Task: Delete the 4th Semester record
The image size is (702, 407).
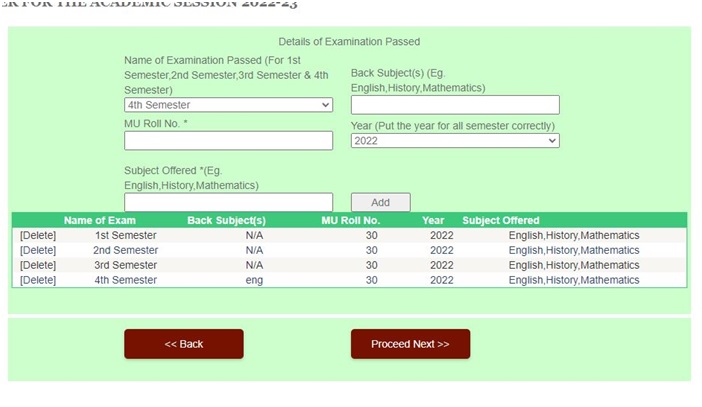Action: [38, 281]
